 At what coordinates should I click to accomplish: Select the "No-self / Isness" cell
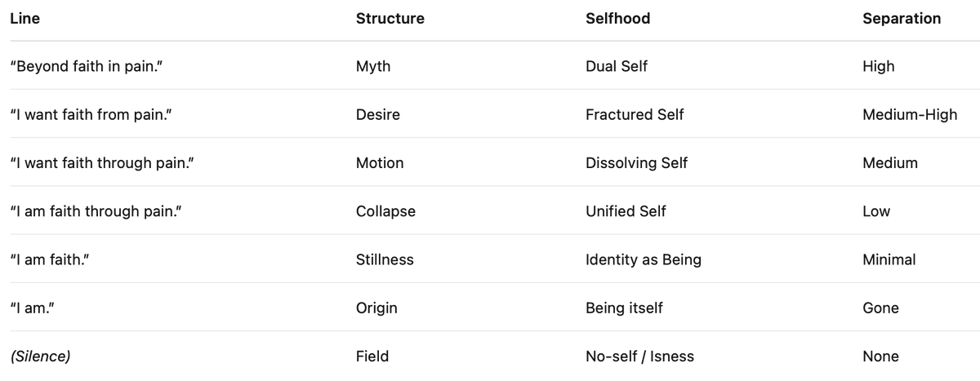coord(639,357)
